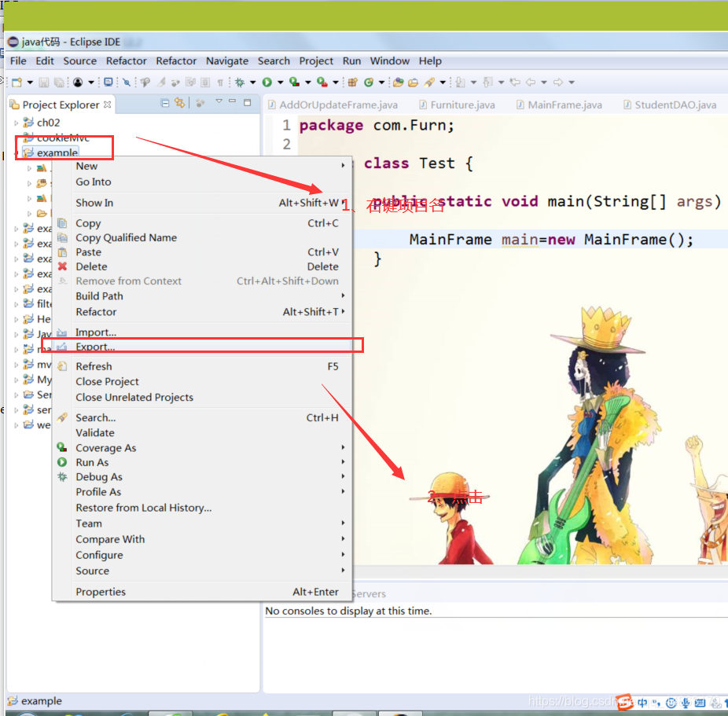Toggle Link with Editor in Project Explorer
Viewport: 728px width, 716px height.
[x=180, y=102]
